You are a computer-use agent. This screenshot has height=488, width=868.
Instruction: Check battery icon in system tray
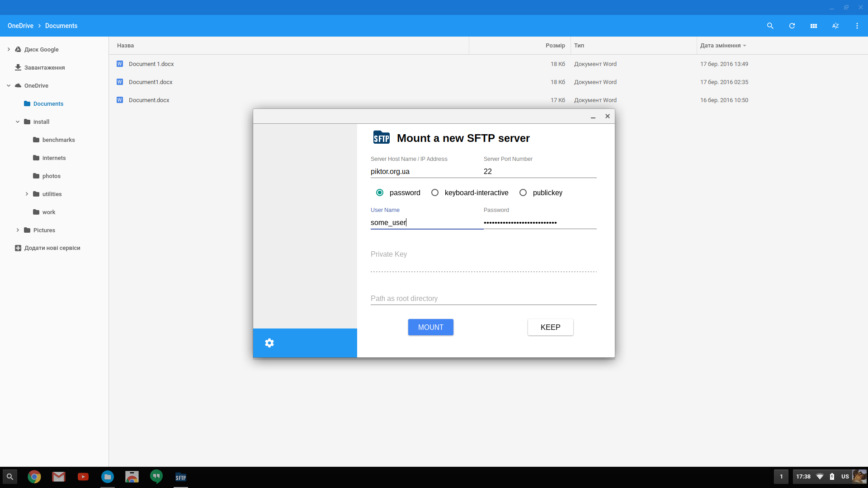click(832, 477)
